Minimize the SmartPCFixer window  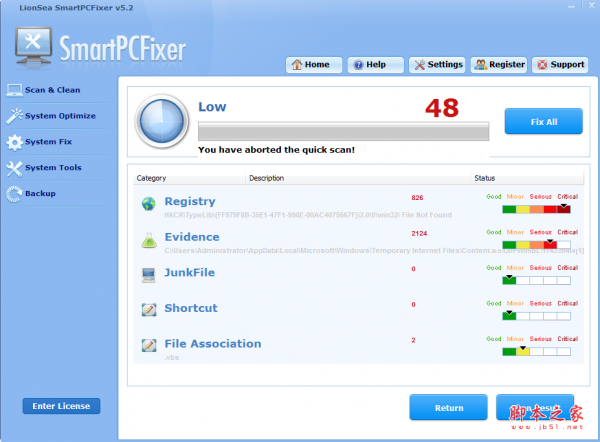(571, 7)
